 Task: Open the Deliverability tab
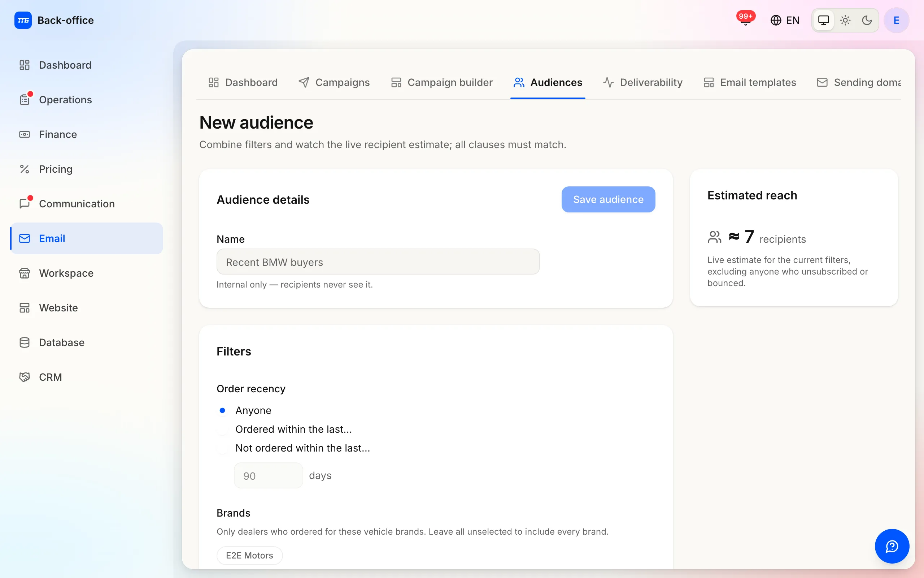point(643,83)
